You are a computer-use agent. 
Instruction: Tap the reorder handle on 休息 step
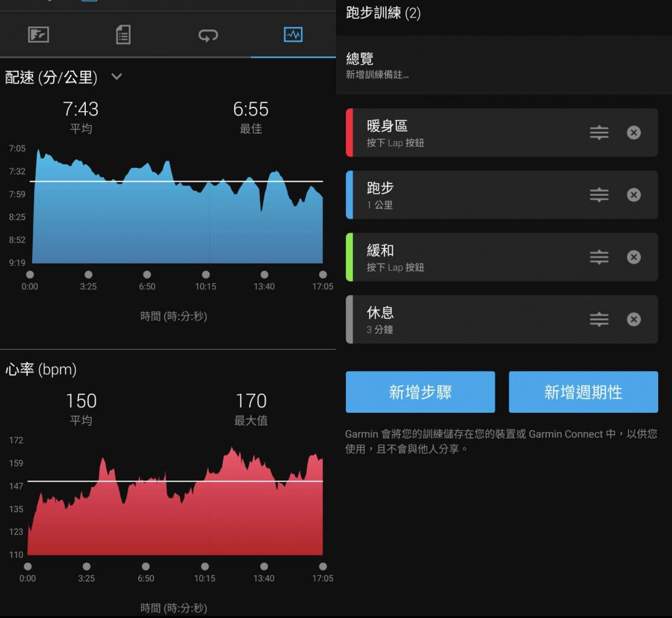(x=599, y=319)
